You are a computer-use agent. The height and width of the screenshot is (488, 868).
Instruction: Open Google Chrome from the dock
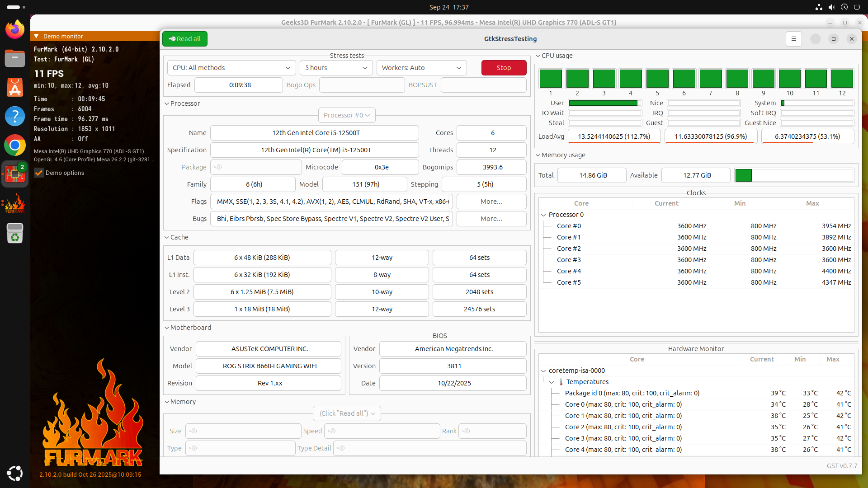point(15,145)
